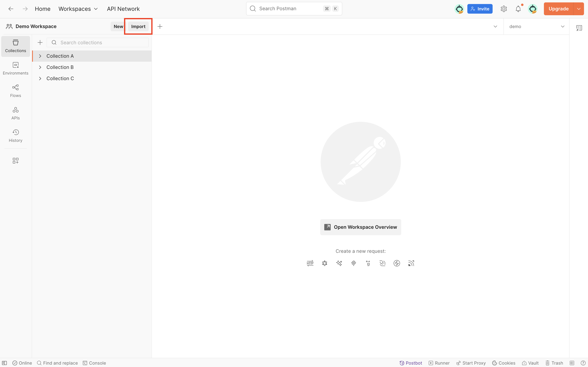The height and width of the screenshot is (367, 588).
Task: Focus the Search Postman field
Action: tap(294, 9)
